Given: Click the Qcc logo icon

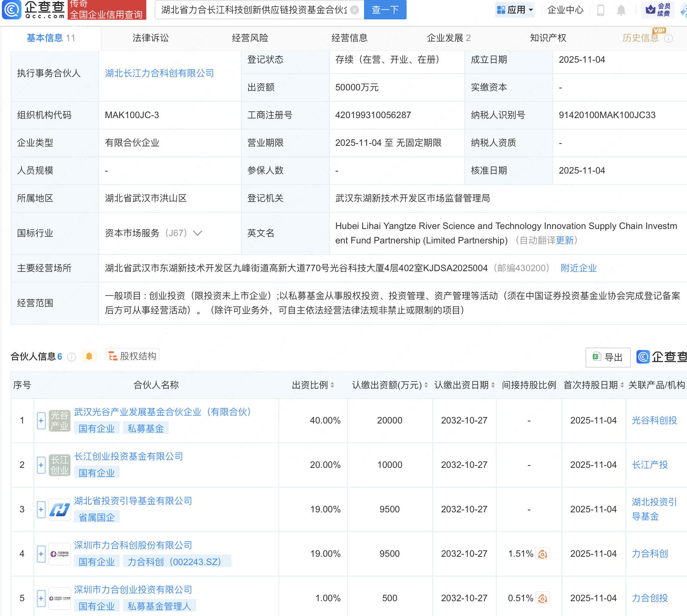Looking at the screenshot, I should [11, 10].
